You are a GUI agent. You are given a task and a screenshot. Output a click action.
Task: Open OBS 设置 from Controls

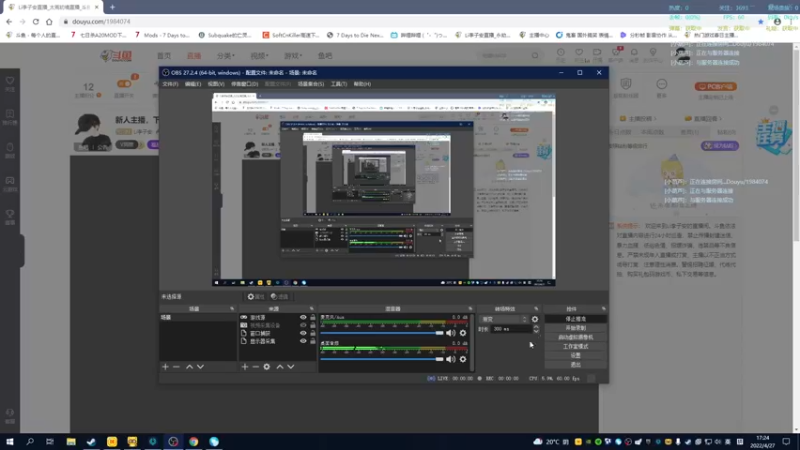point(576,356)
